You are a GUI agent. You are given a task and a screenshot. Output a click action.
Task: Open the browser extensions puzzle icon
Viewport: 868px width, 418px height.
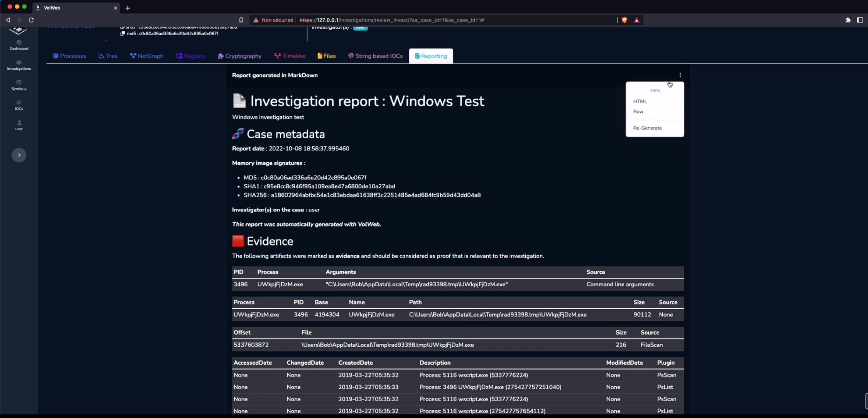click(x=848, y=20)
